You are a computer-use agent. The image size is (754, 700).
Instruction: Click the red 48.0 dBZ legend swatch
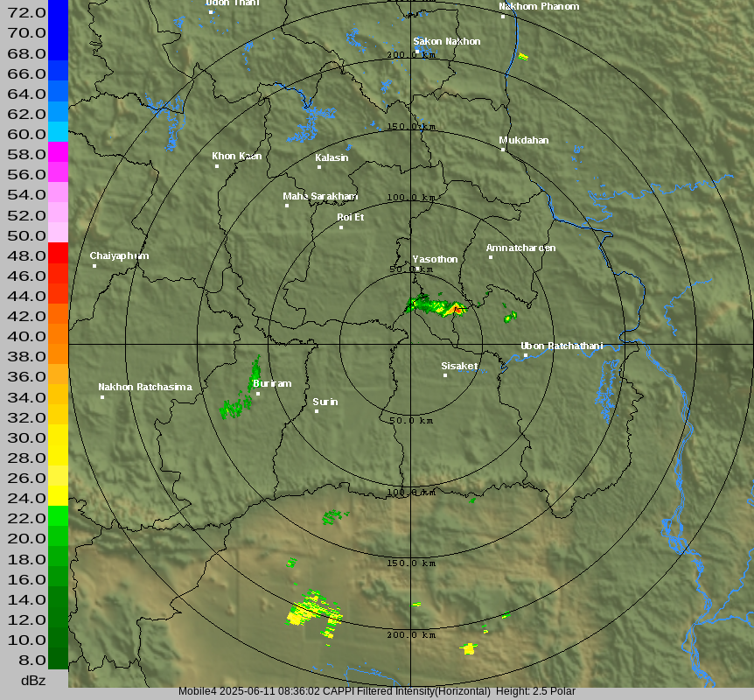(x=58, y=253)
